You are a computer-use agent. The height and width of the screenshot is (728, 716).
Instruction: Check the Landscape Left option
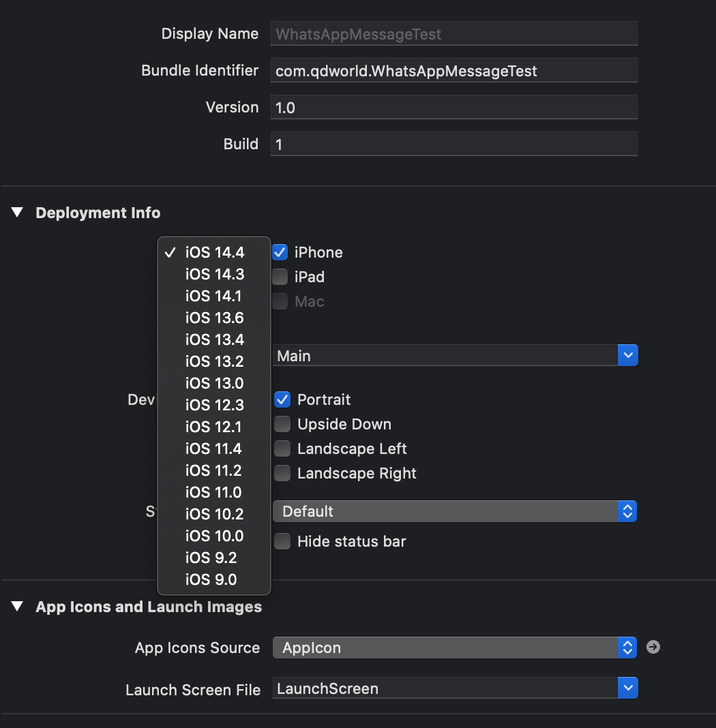point(282,449)
